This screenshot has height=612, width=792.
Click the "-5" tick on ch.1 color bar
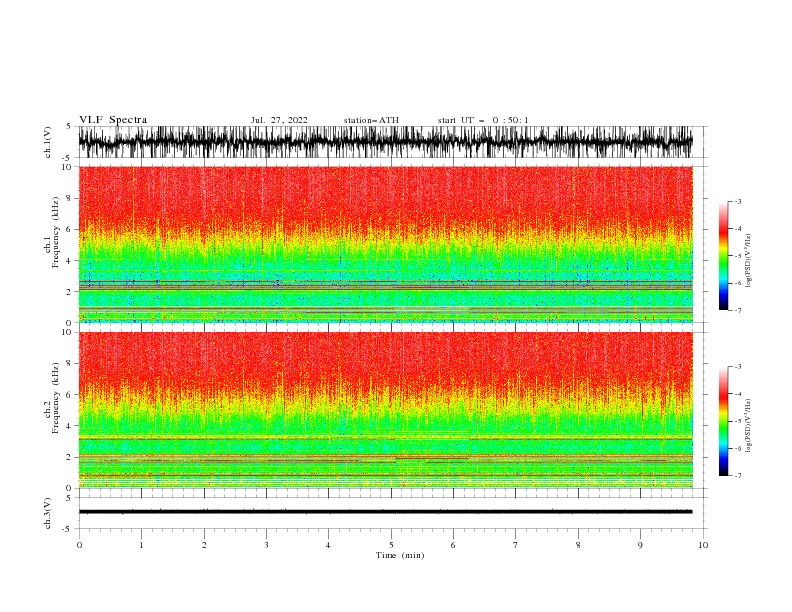coord(737,256)
